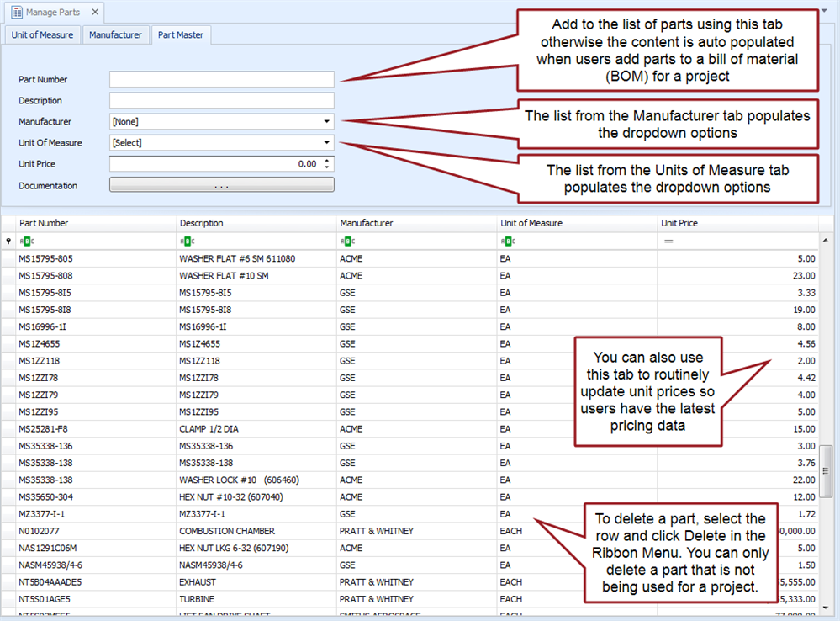
Task: Open the Manufacturer tab
Action: [x=115, y=35]
